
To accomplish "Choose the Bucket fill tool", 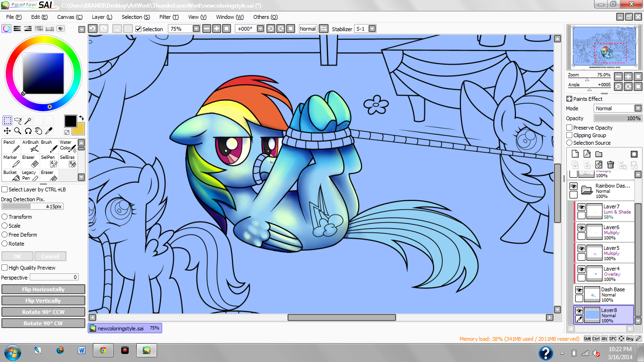I will pyautogui.click(x=11, y=175).
